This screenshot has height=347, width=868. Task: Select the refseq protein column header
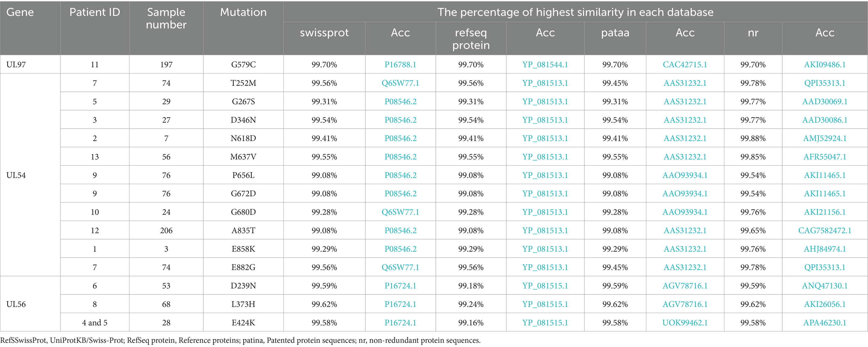tap(471, 39)
